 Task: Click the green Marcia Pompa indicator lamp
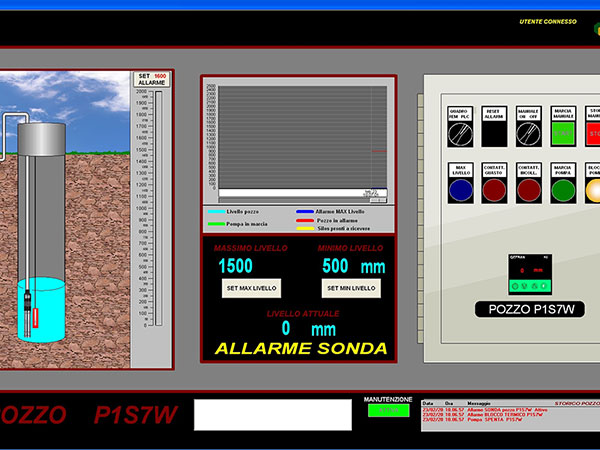tap(563, 189)
